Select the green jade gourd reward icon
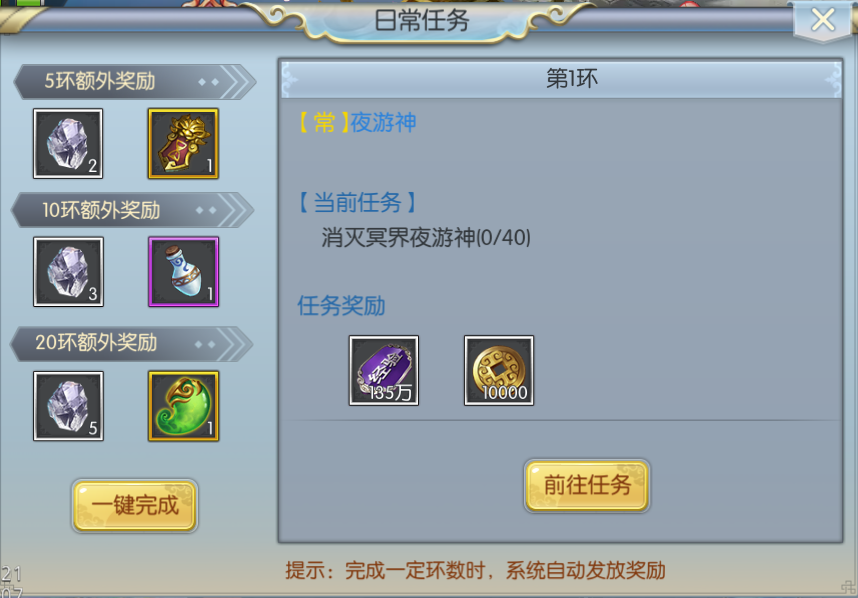 183,406
